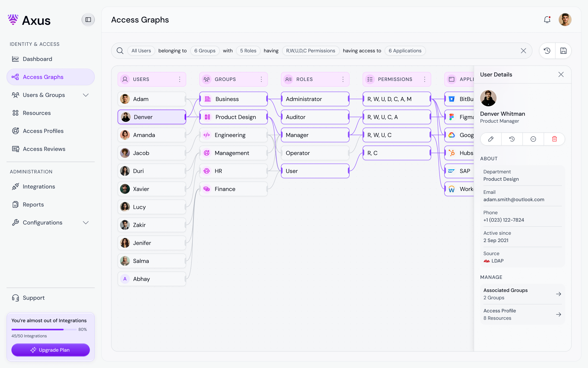View user history icon in details panel

(x=512, y=139)
